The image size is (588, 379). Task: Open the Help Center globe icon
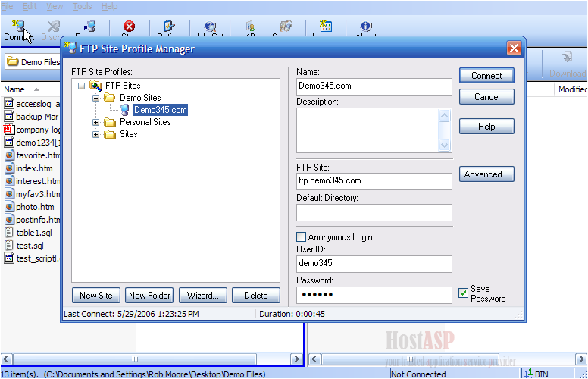pyautogui.click(x=211, y=26)
